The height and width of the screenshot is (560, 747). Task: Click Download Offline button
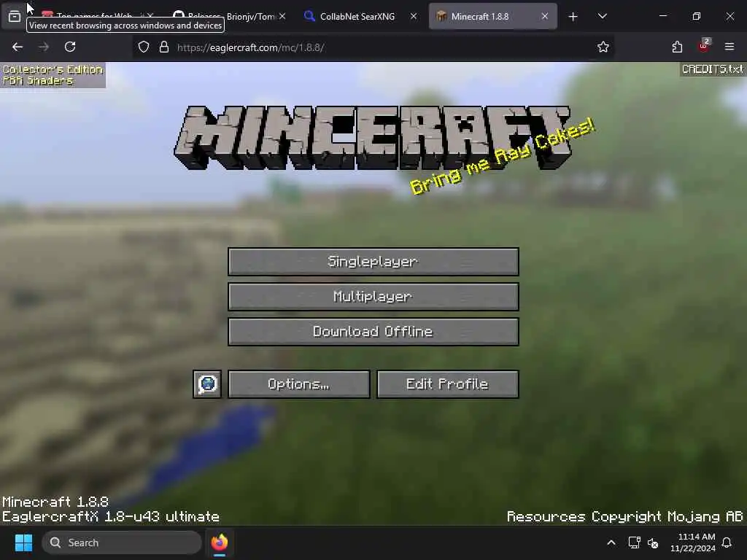coord(373,332)
